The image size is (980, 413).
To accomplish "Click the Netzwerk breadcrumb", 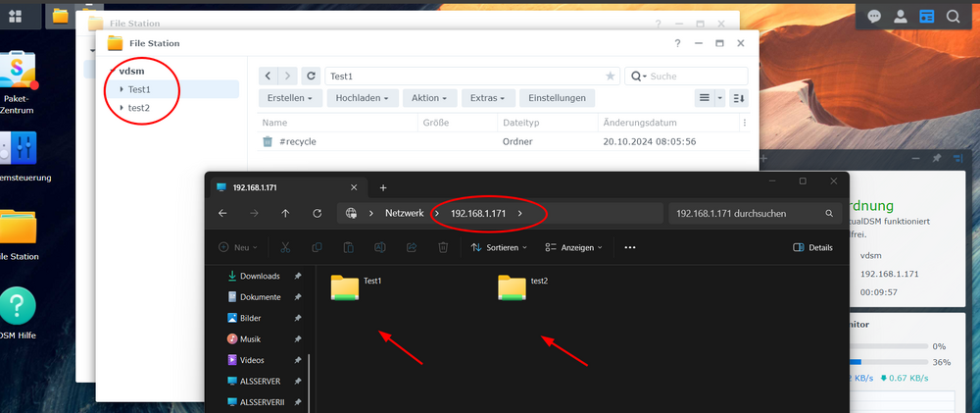I will point(405,214).
